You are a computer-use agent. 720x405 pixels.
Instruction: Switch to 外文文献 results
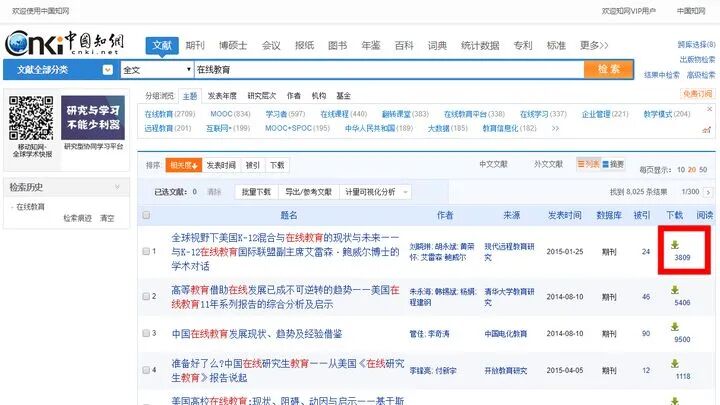(x=548, y=164)
